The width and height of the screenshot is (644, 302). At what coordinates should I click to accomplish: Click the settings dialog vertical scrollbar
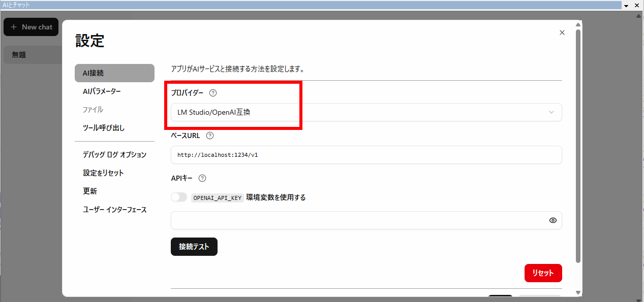coord(578,146)
